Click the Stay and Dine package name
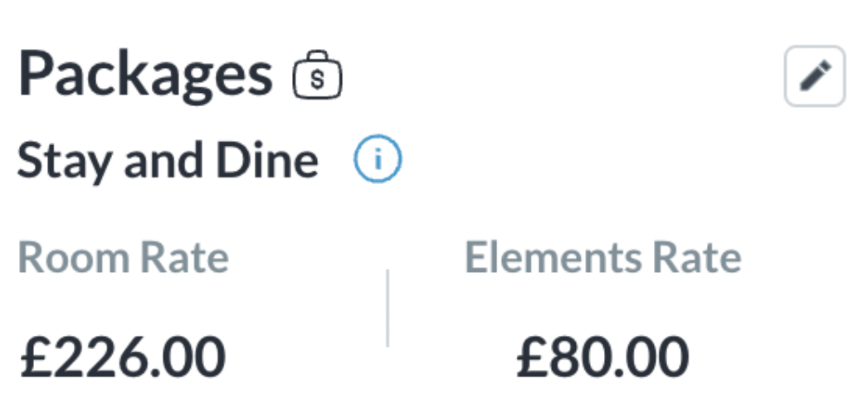 pos(168,161)
